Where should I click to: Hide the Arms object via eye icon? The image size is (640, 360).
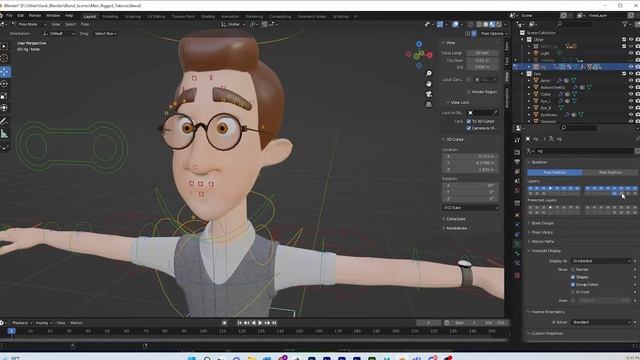click(x=631, y=80)
